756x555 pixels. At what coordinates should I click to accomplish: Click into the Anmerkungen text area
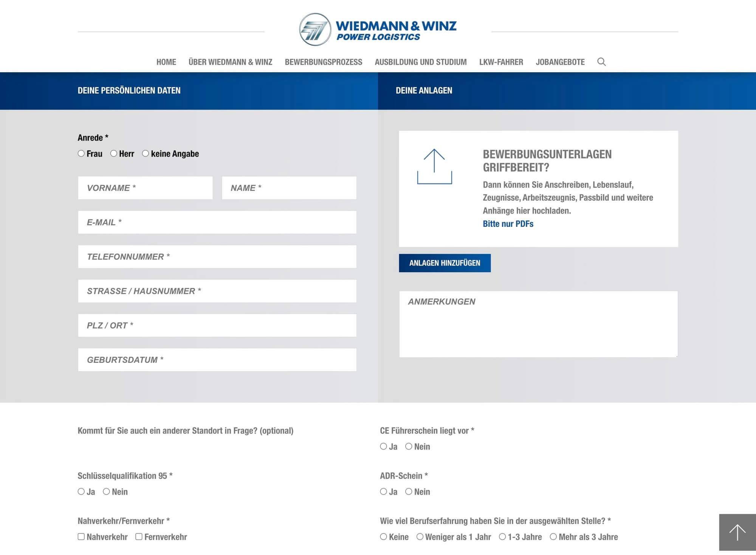538,324
